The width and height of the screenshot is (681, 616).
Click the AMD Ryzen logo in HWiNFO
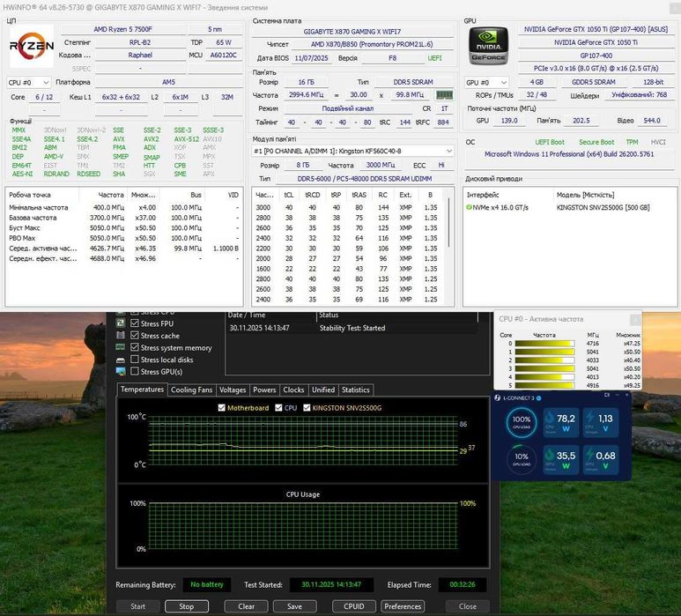32,46
